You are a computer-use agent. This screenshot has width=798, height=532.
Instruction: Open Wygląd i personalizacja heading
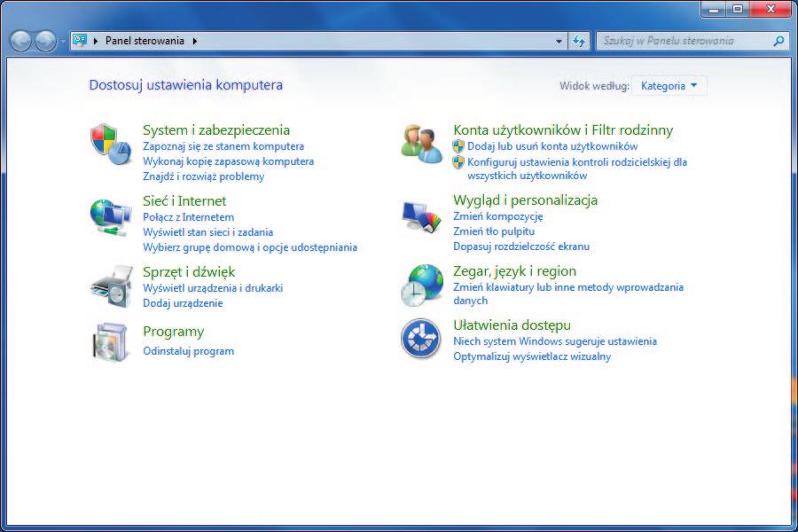(x=525, y=200)
